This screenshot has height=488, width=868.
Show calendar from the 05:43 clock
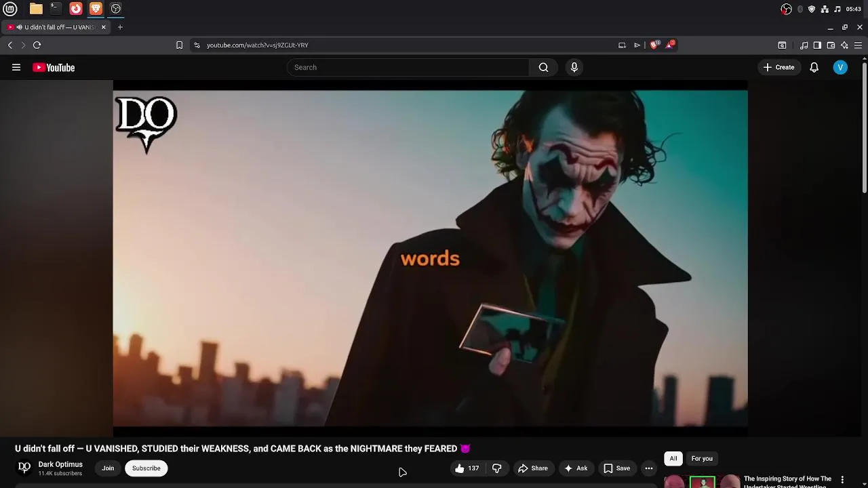point(854,9)
